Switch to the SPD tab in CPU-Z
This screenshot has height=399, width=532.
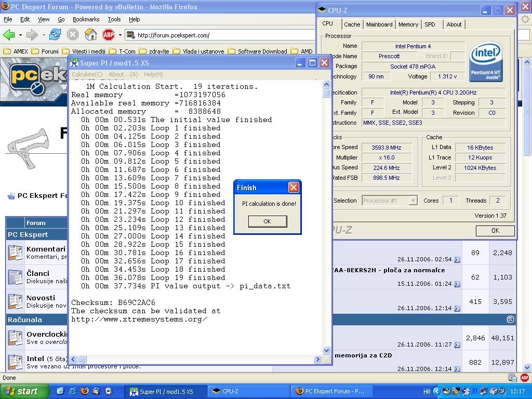430,24
